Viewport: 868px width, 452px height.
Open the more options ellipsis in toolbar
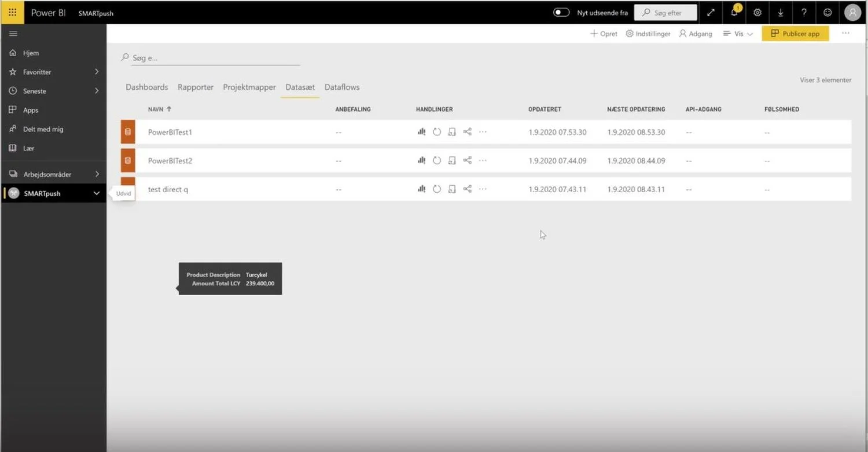click(x=846, y=34)
